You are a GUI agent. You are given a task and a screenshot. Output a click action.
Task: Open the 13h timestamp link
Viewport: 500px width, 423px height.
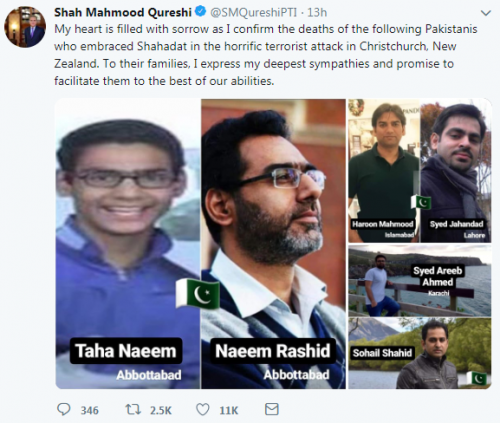[x=317, y=12]
